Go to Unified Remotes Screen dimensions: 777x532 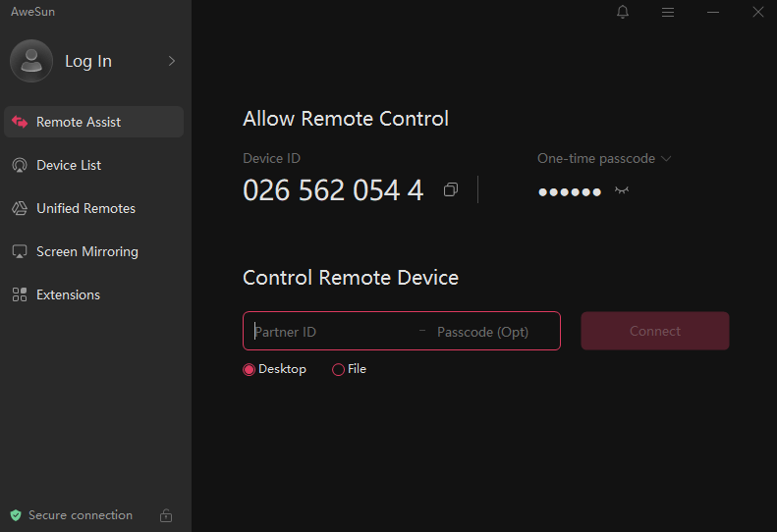click(x=85, y=208)
